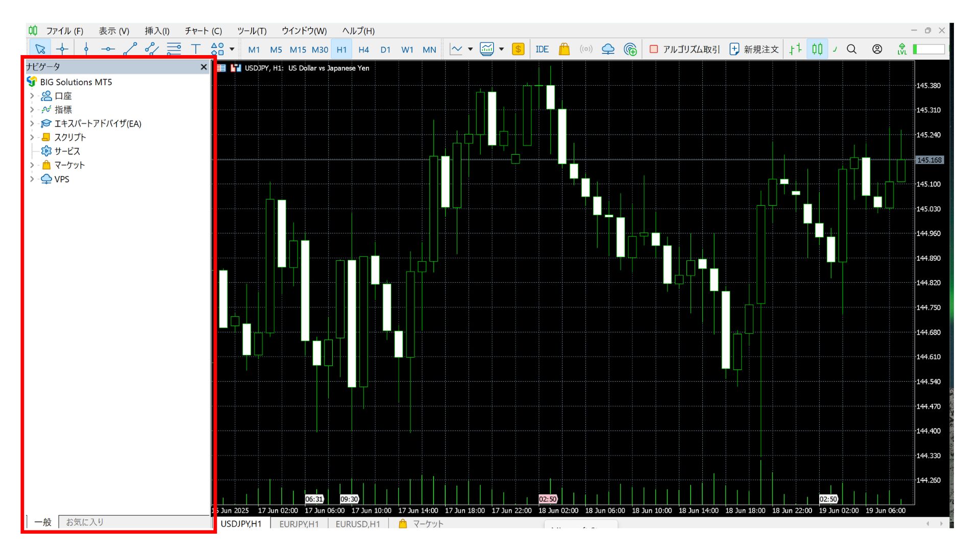Open the VPS cloud icon in toolbar

point(608,49)
